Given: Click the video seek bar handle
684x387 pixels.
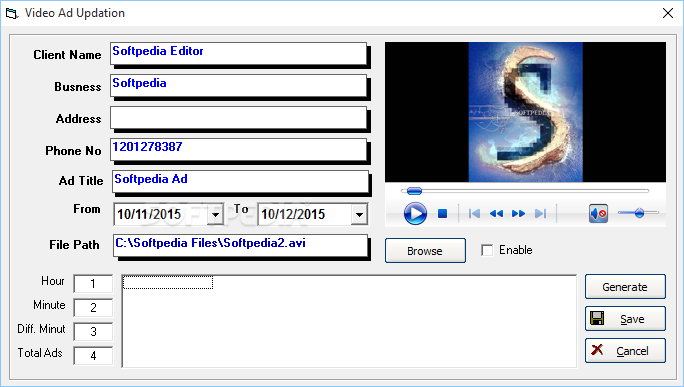Looking at the screenshot, I should tap(414, 191).
